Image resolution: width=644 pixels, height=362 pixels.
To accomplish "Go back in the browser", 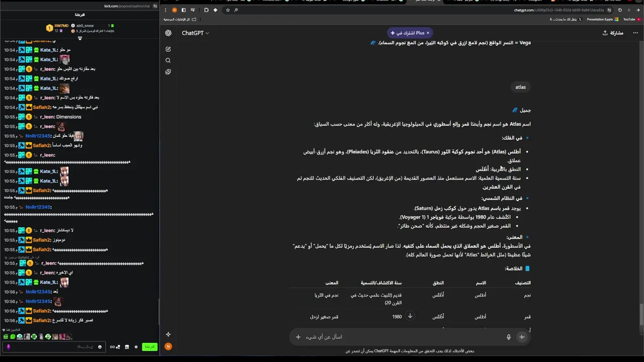I will point(638,10).
